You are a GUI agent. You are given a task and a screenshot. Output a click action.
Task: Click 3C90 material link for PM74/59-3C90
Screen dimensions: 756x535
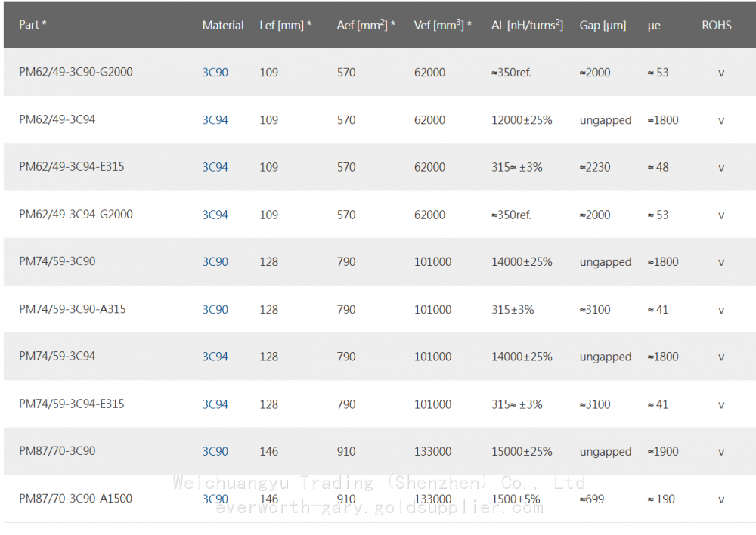pos(215,262)
